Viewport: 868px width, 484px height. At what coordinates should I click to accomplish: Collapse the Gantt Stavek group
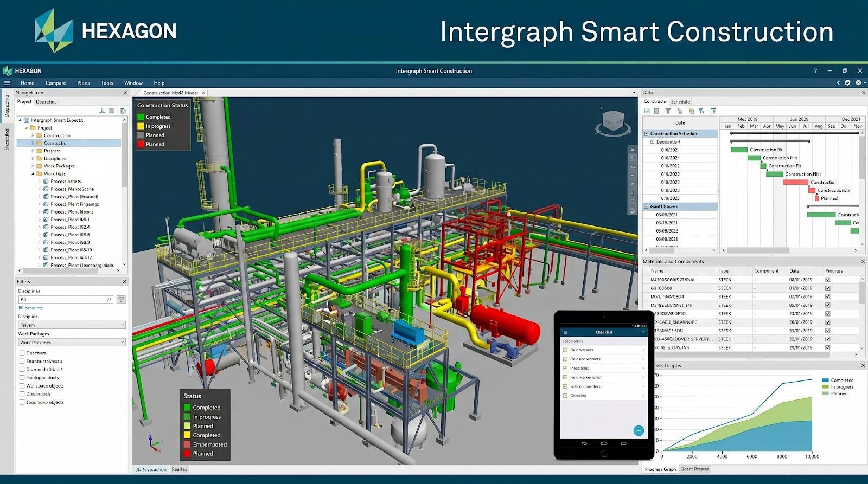[x=646, y=206]
